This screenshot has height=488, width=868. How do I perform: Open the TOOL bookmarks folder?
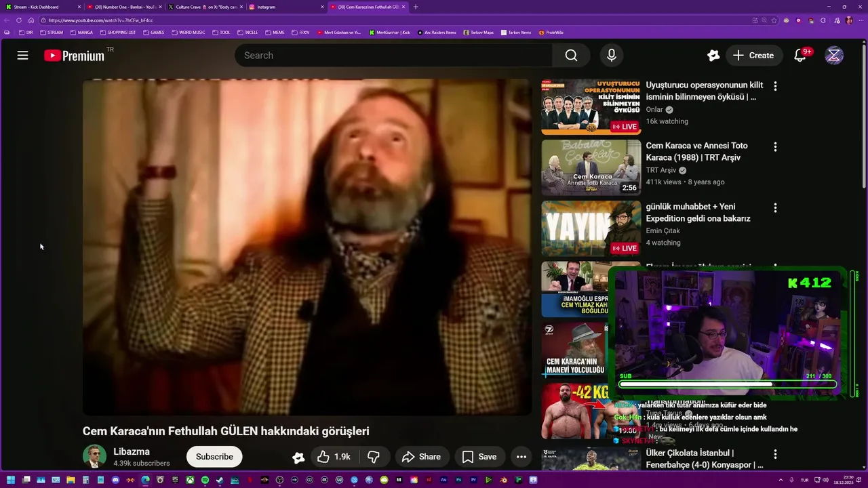(x=221, y=32)
